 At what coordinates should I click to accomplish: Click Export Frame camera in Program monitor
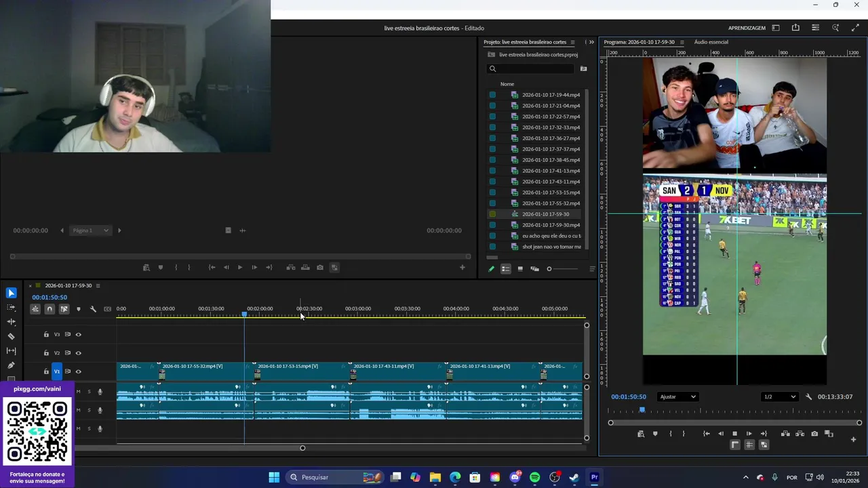(x=814, y=434)
